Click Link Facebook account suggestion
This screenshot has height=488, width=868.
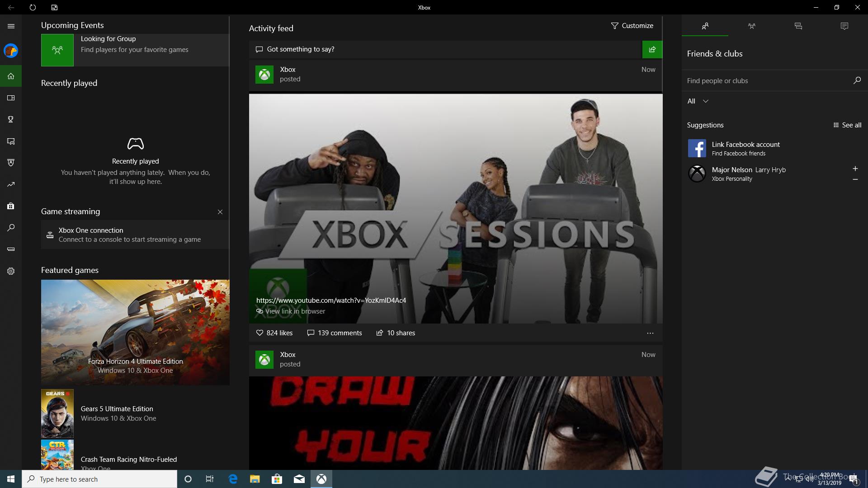774,148
